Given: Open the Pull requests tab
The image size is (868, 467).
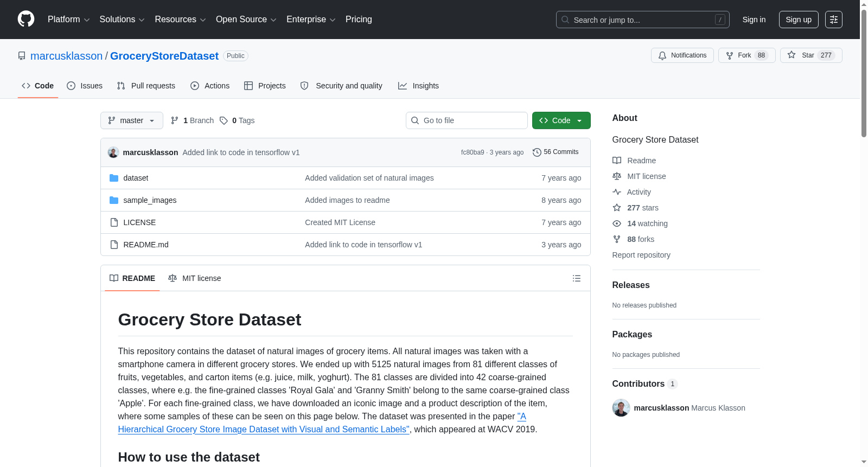Looking at the screenshot, I should pos(146,86).
